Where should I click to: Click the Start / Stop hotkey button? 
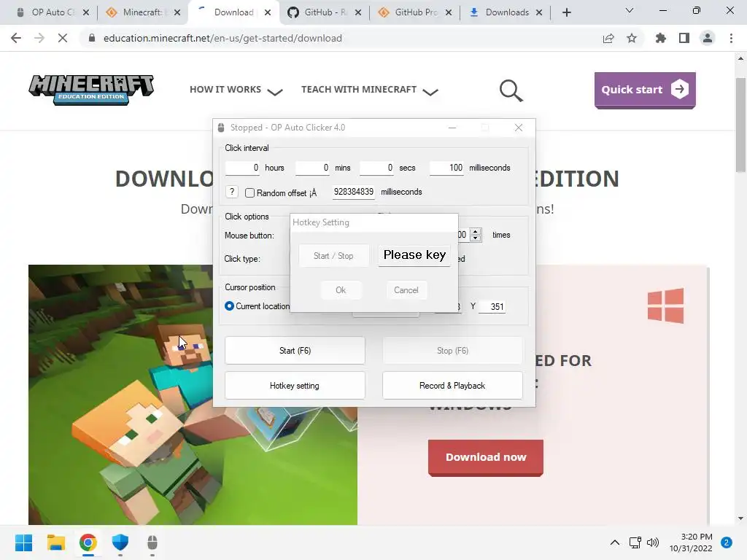tap(333, 256)
